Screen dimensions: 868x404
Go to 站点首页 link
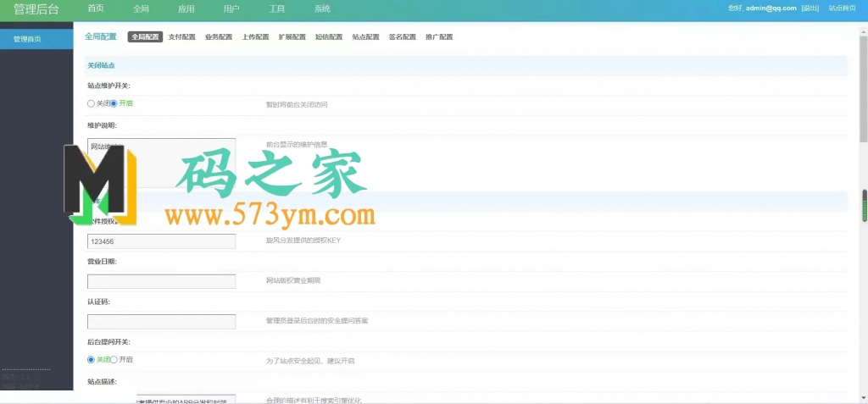point(842,8)
